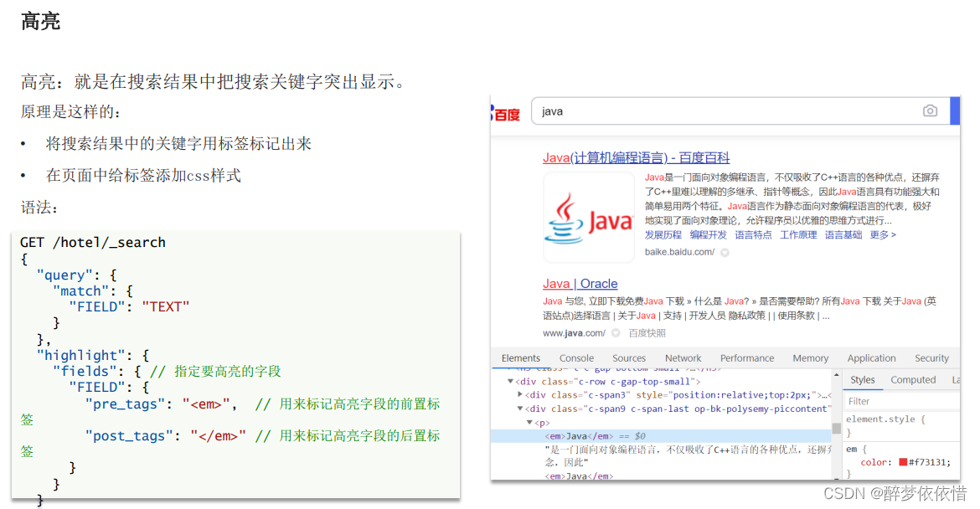Screen dimensions: 980x509
Task: Click the camera image-search icon
Action: coord(930,111)
